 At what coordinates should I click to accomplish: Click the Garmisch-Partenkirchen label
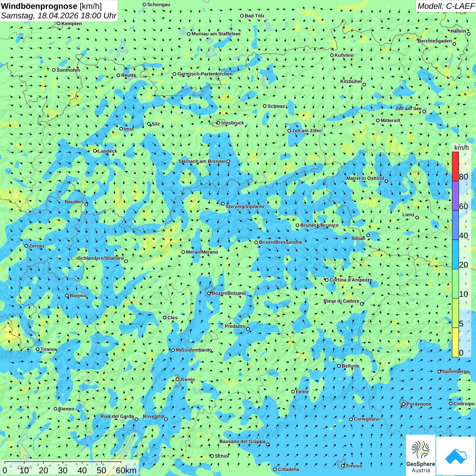(205, 74)
